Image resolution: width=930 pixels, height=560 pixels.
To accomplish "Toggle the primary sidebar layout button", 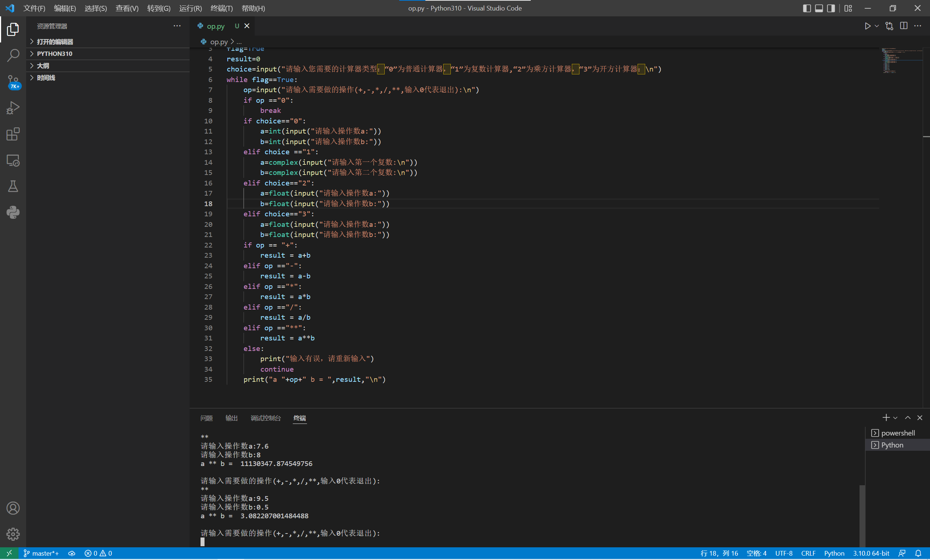I will click(806, 8).
